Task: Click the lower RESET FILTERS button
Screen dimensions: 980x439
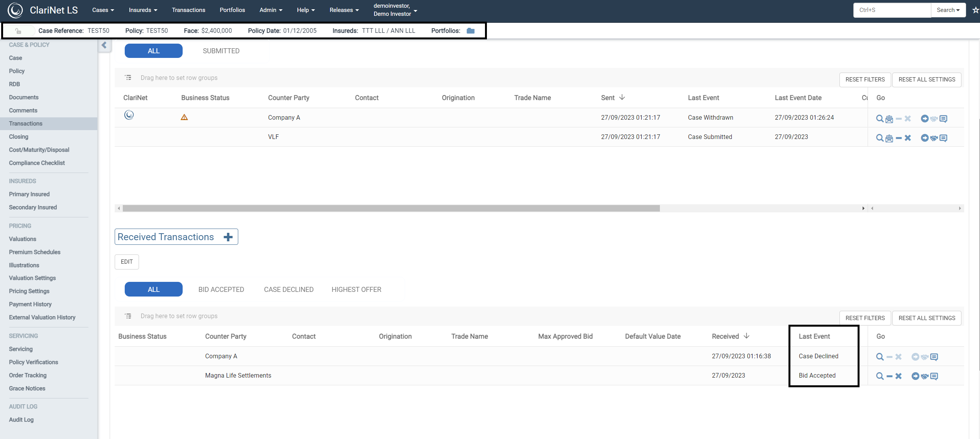Action: pos(865,318)
